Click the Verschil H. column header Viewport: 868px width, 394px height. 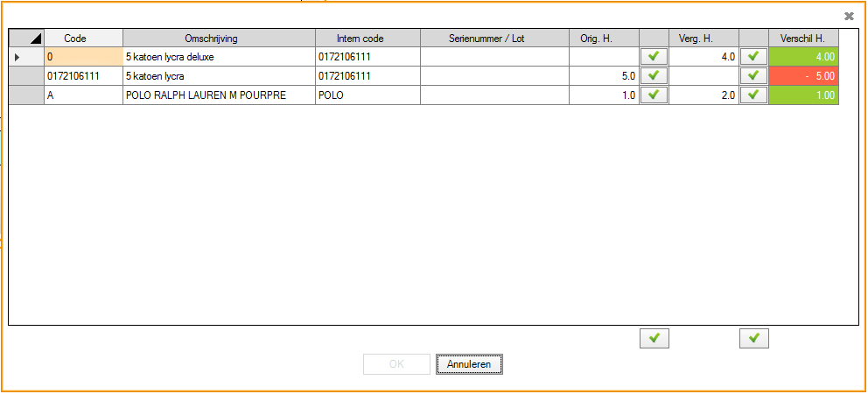click(803, 38)
